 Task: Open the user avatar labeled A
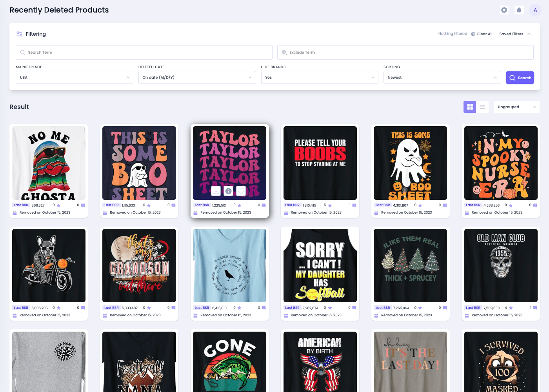(x=535, y=10)
